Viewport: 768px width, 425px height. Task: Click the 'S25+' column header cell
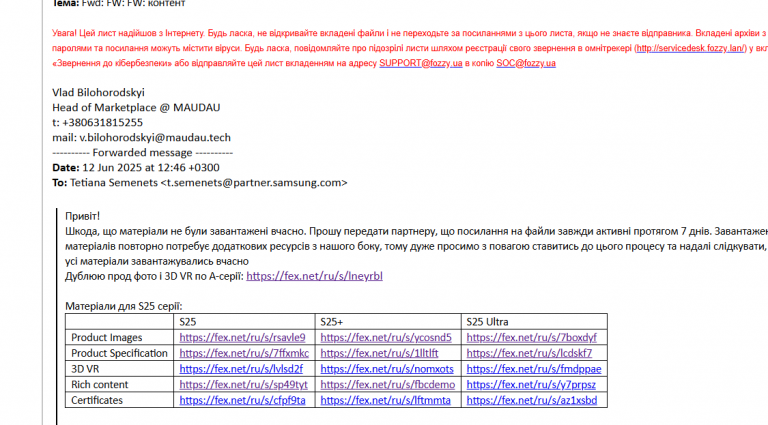(388, 322)
